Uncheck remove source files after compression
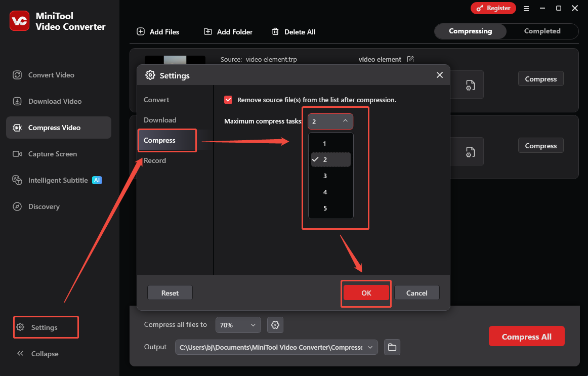The width and height of the screenshot is (588, 376). coord(228,100)
